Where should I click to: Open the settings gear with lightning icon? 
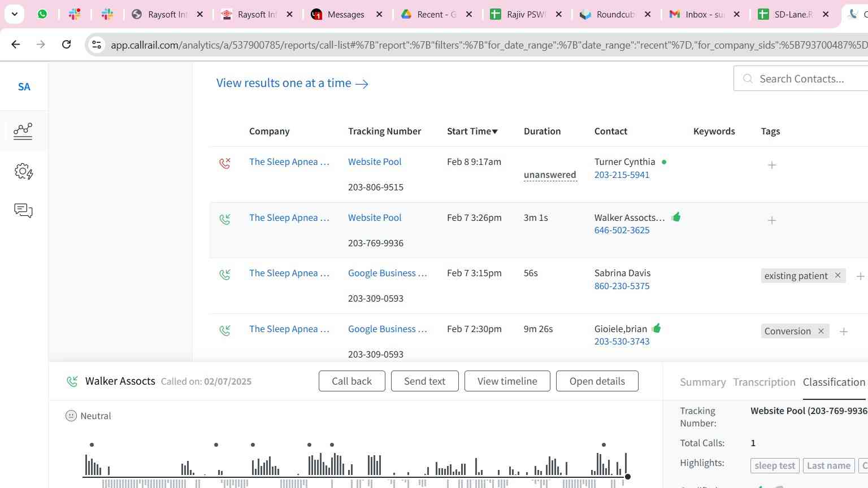point(23,171)
